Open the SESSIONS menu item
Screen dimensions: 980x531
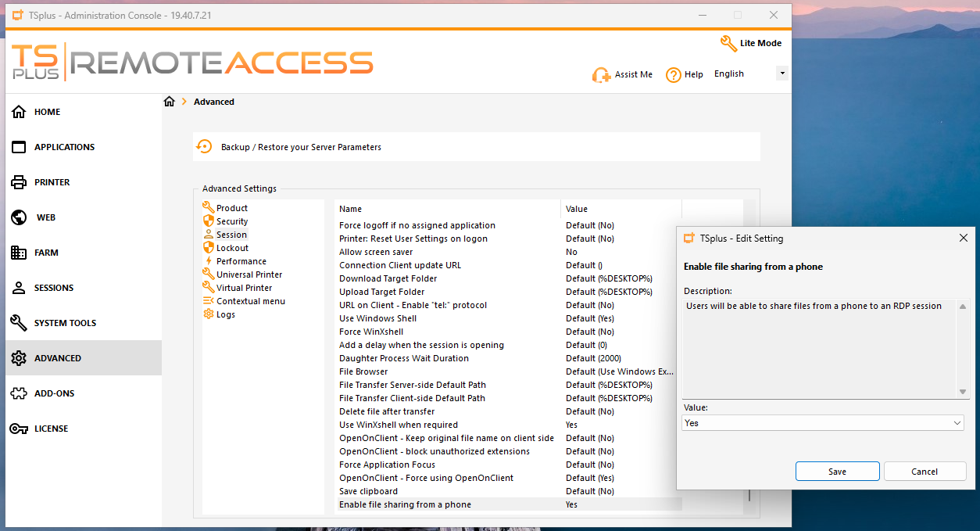[x=84, y=288]
